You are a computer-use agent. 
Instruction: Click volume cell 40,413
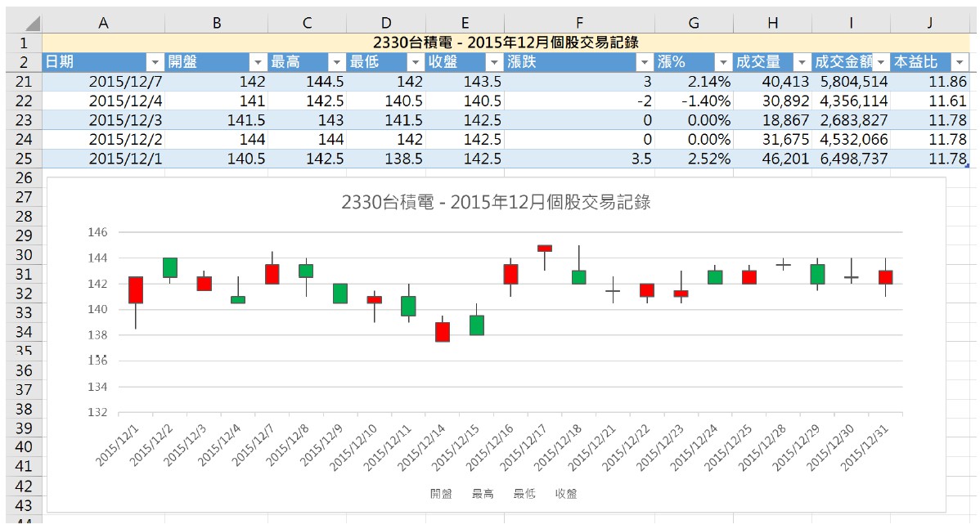pos(772,82)
